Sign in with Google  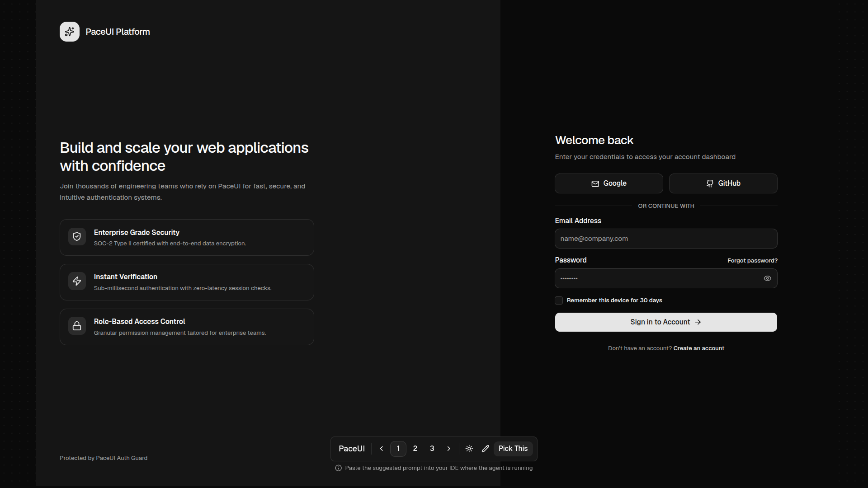click(x=609, y=183)
